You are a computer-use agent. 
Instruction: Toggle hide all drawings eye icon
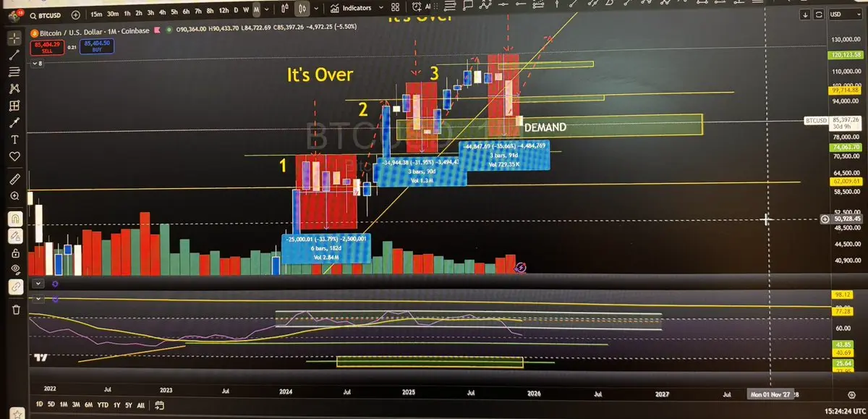click(x=14, y=269)
